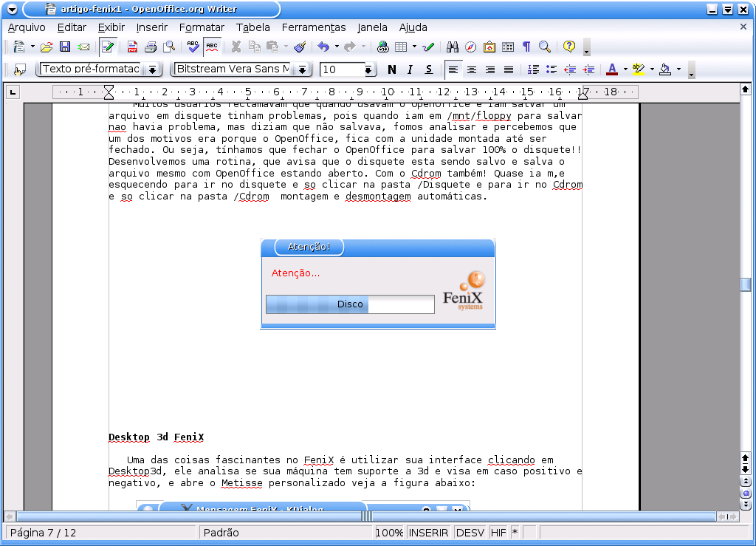Undo the last action
The width and height of the screenshot is (756, 546).
pyautogui.click(x=323, y=47)
